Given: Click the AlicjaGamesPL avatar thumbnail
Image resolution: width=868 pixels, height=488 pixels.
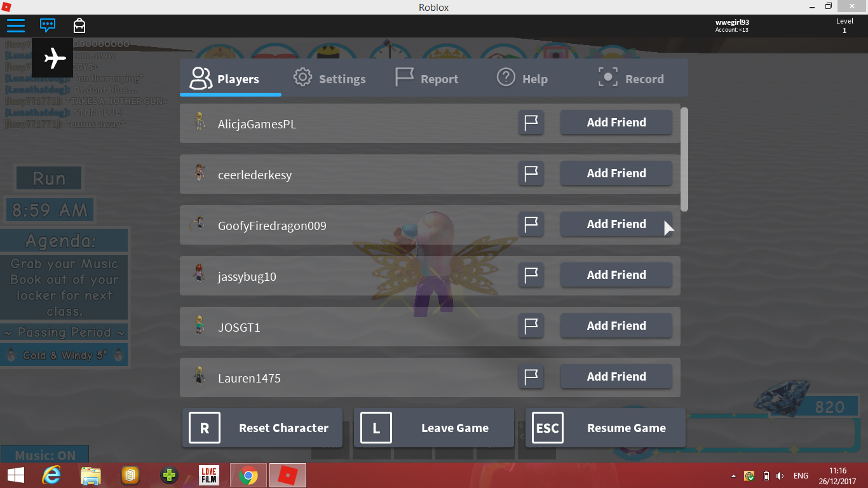Looking at the screenshot, I should click(200, 122).
